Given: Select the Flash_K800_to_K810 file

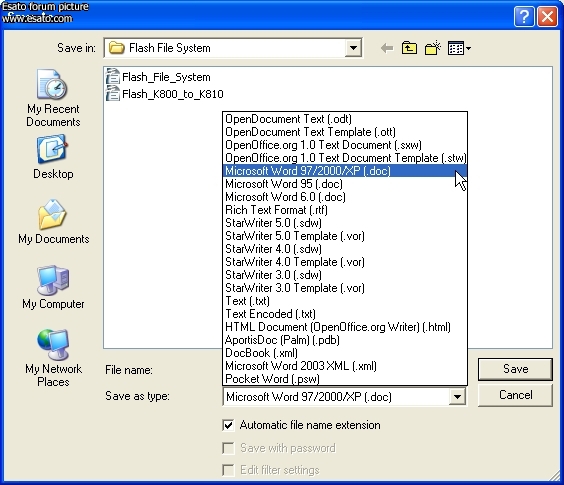Looking at the screenshot, I should [165, 94].
